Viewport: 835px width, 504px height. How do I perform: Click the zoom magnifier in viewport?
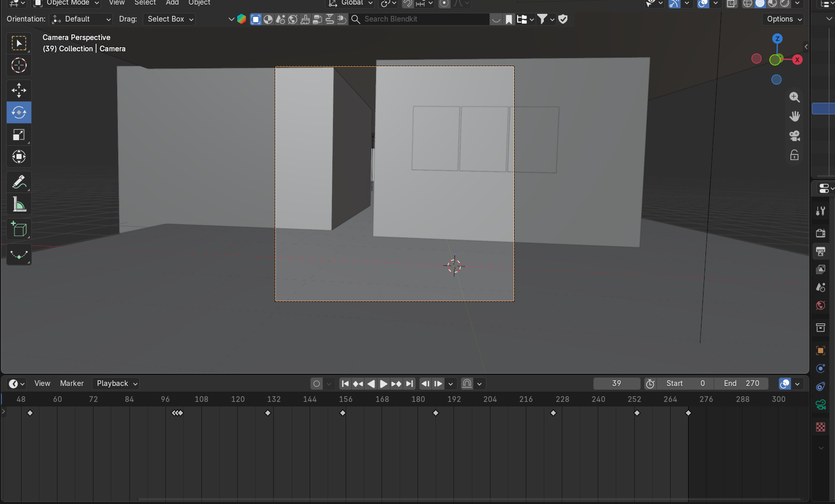click(794, 97)
